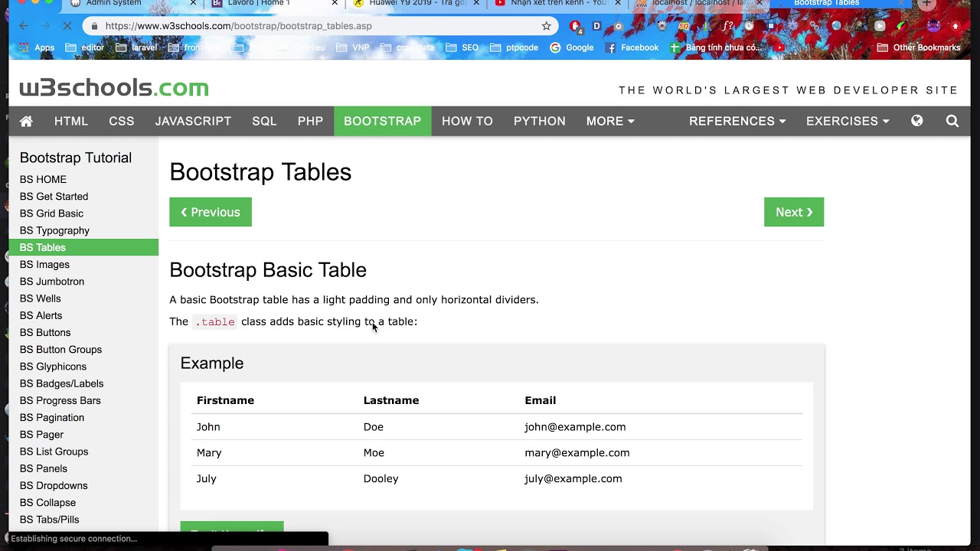The height and width of the screenshot is (551, 980).
Task: Open the editor bookmark folder
Action: 85,47
